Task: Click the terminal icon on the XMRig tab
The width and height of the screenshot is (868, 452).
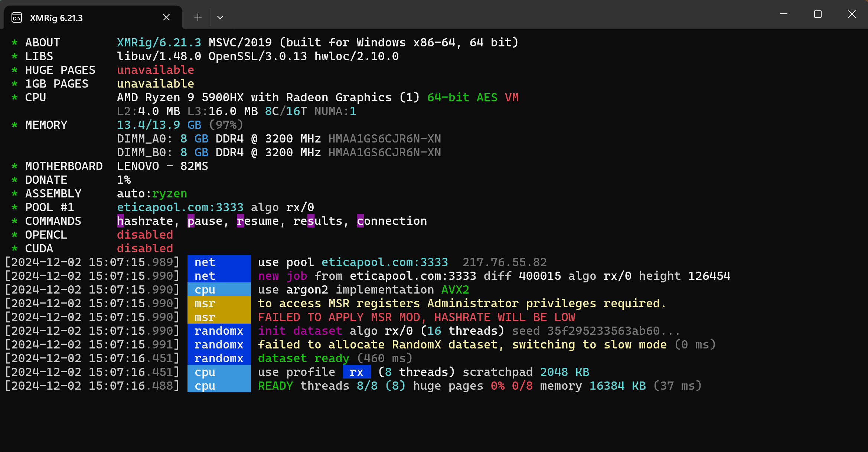Action: [x=17, y=17]
